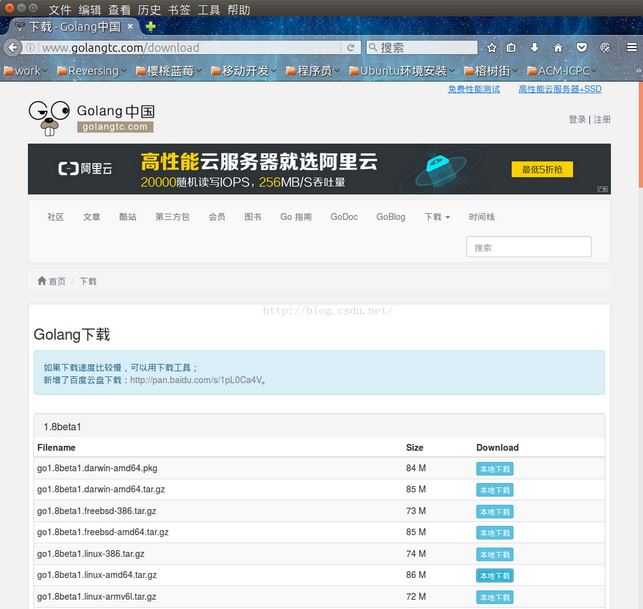Open the Go 指南 nav link
The height and width of the screenshot is (609, 643).
click(296, 217)
